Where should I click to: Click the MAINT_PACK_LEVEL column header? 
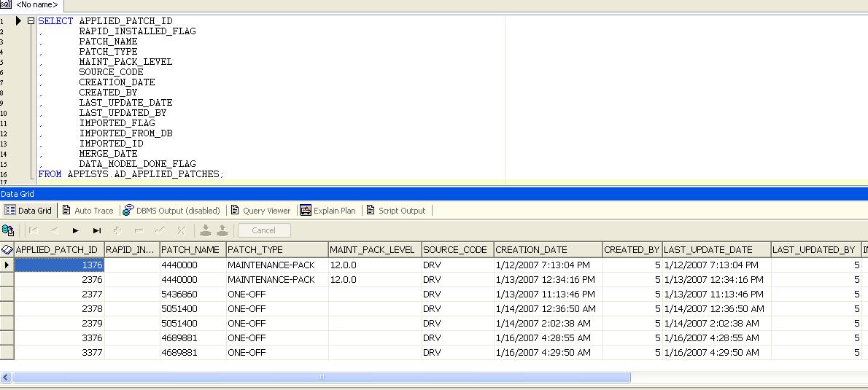click(375, 249)
